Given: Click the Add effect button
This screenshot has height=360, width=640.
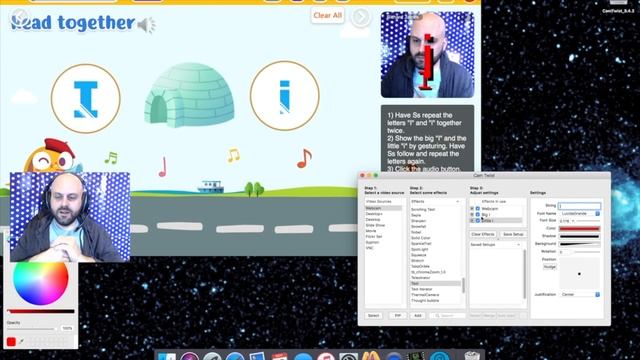Looking at the screenshot, I should [418, 316].
